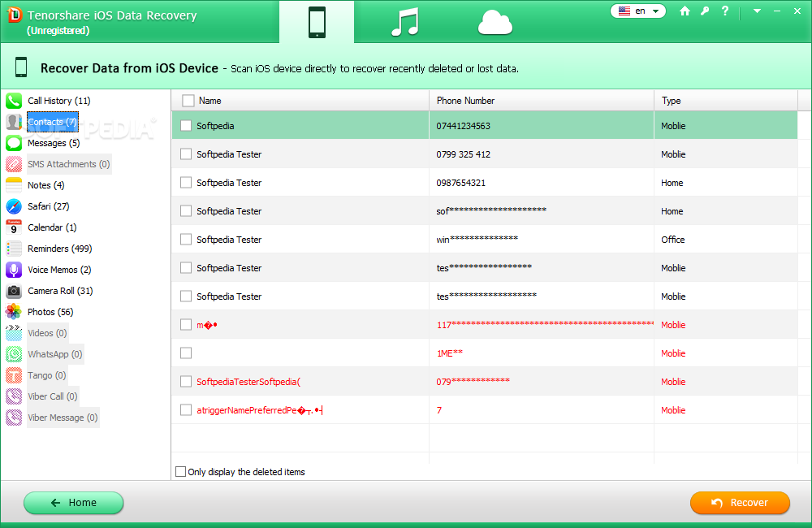Screen dimensions: 812x528
Task: Click the orange Recover button
Action: pyautogui.click(x=740, y=503)
